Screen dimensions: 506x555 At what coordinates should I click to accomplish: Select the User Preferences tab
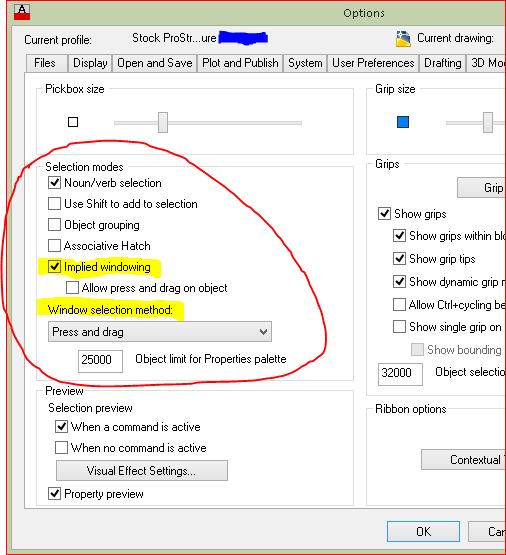tap(373, 63)
